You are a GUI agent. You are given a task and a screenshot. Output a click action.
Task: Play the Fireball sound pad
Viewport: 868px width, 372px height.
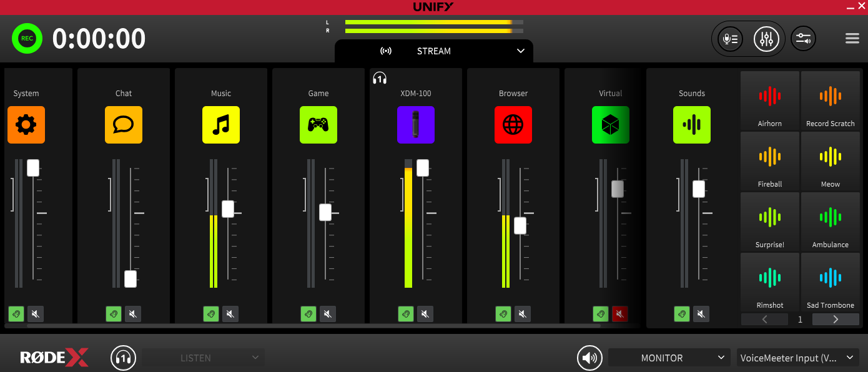click(770, 160)
